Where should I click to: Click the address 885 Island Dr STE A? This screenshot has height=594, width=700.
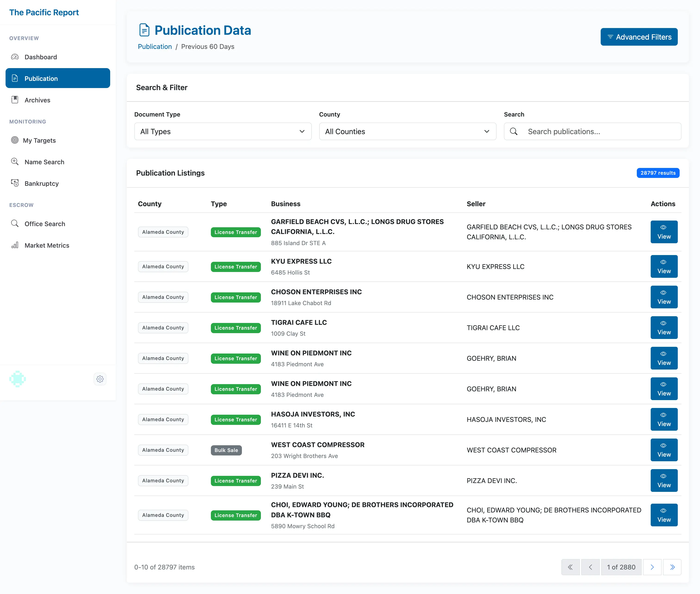[x=298, y=243]
